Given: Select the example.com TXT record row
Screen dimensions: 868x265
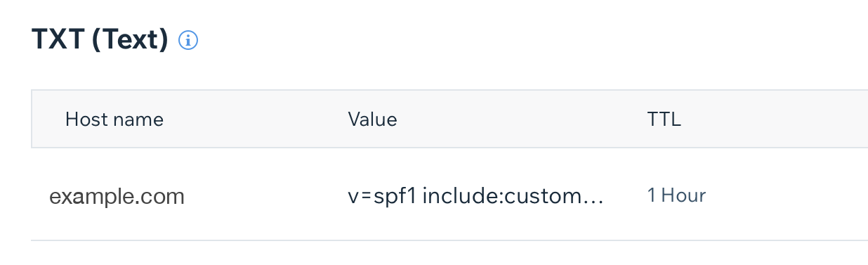Looking at the screenshot, I should coord(449,195).
